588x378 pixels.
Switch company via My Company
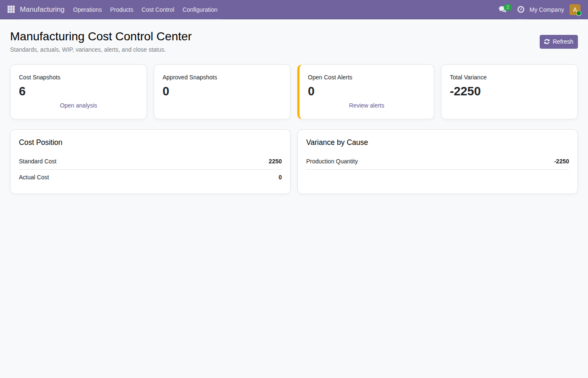point(547,10)
